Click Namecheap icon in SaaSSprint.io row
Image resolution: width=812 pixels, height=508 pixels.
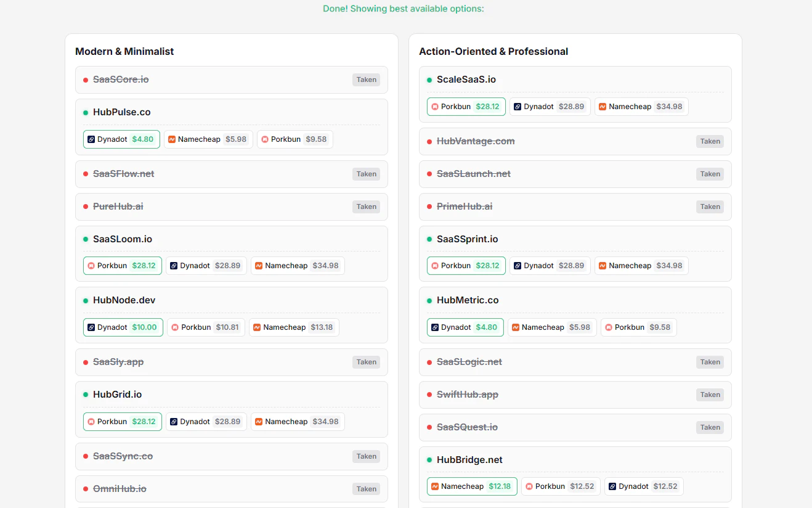(603, 266)
